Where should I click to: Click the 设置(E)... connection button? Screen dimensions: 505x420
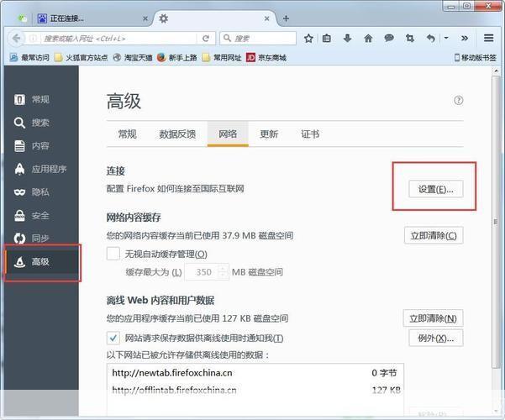[x=435, y=189]
